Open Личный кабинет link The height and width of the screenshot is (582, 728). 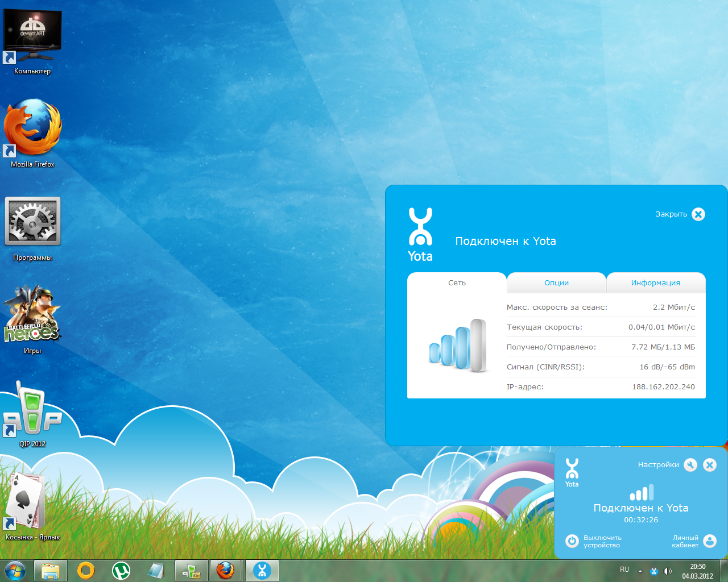(685, 541)
